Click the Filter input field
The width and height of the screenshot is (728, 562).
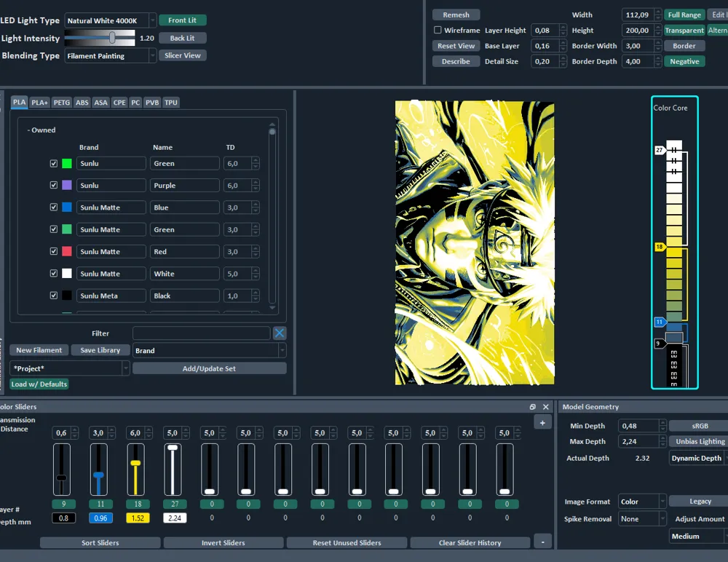point(202,333)
